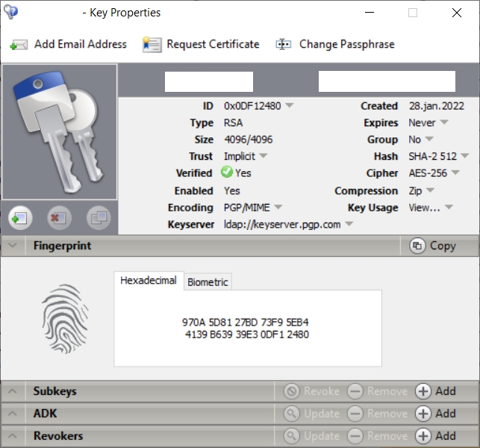
Task: Collapse the Fingerprint section
Action: click(13, 246)
